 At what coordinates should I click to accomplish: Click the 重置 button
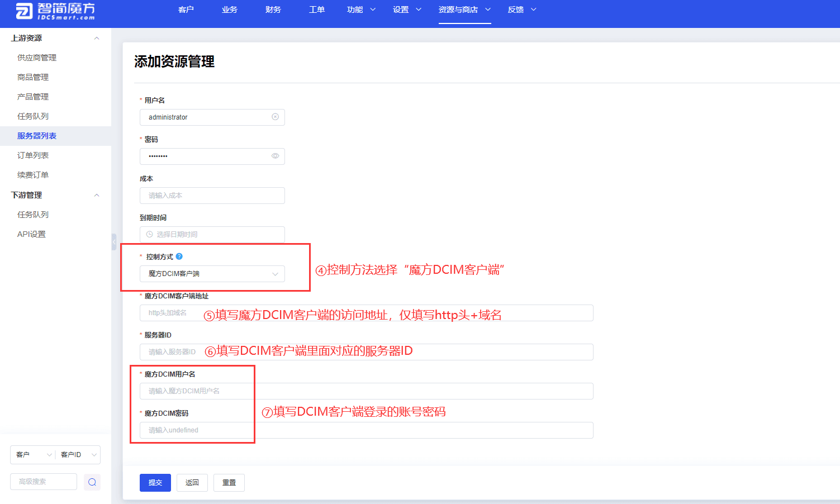pyautogui.click(x=229, y=483)
